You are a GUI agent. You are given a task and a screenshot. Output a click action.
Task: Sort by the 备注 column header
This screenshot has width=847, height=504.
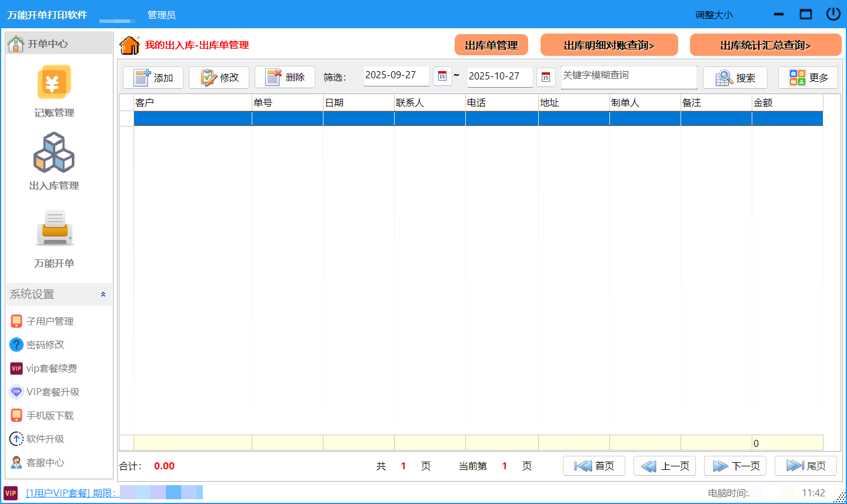point(716,102)
